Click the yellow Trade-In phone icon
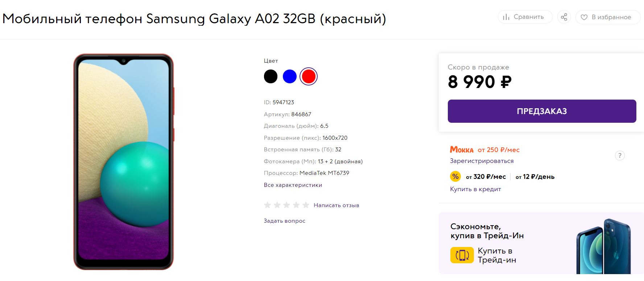 click(462, 255)
